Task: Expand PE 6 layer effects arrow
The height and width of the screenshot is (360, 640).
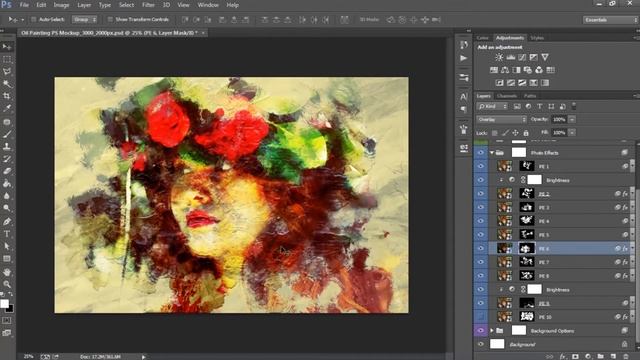Action: [631, 248]
